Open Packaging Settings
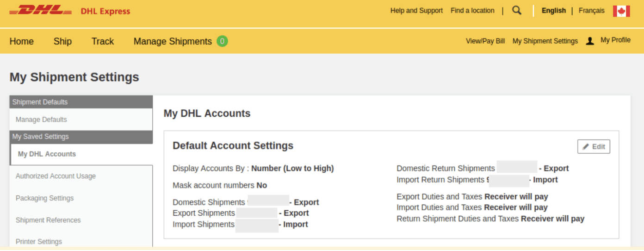This screenshot has height=251, width=644. pyautogui.click(x=81, y=198)
